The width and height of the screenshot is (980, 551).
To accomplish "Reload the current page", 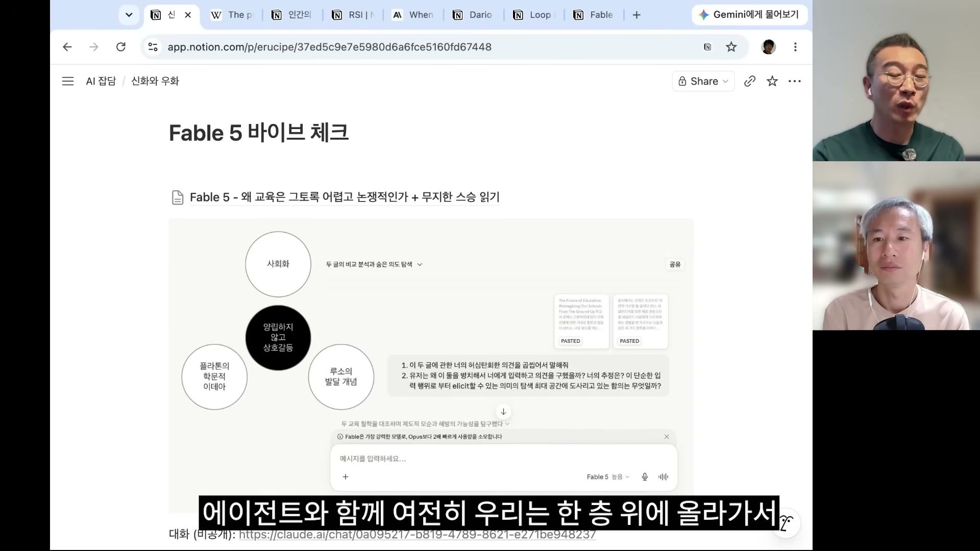I will [121, 47].
